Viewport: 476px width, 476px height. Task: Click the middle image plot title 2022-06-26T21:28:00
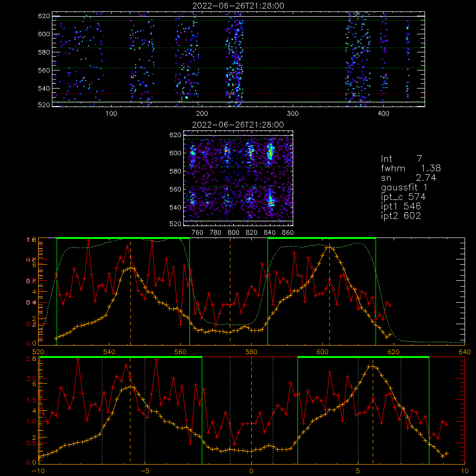tap(238, 125)
